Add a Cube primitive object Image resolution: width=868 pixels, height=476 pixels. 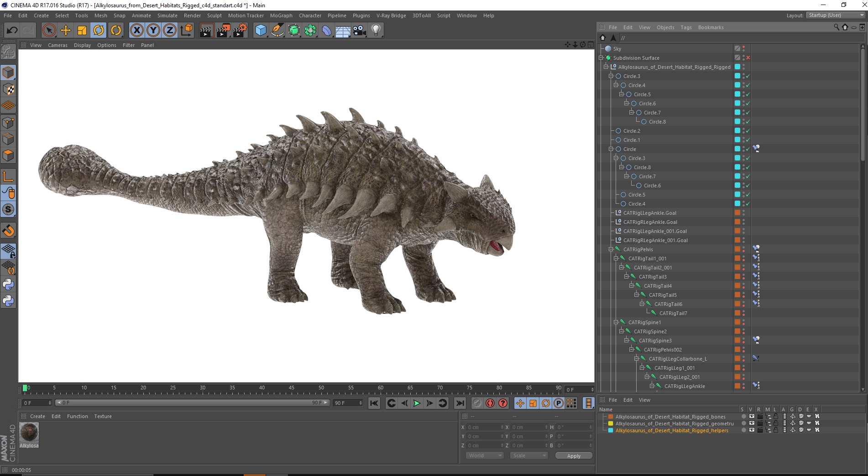261,31
